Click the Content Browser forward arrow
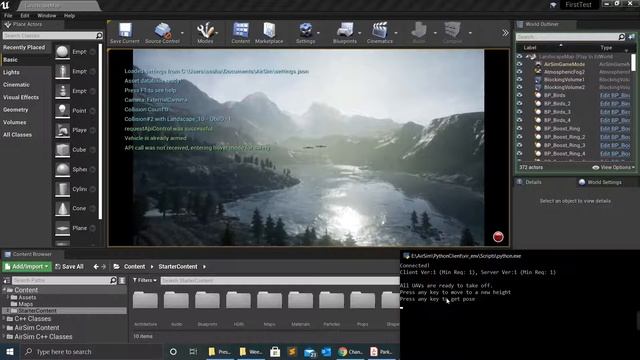 click(104, 267)
